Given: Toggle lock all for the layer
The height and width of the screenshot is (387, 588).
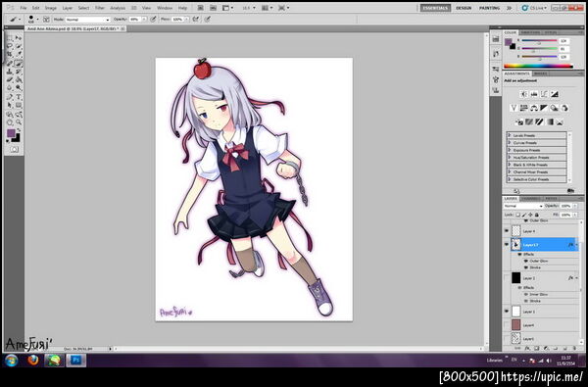Looking at the screenshot, I should [537, 215].
